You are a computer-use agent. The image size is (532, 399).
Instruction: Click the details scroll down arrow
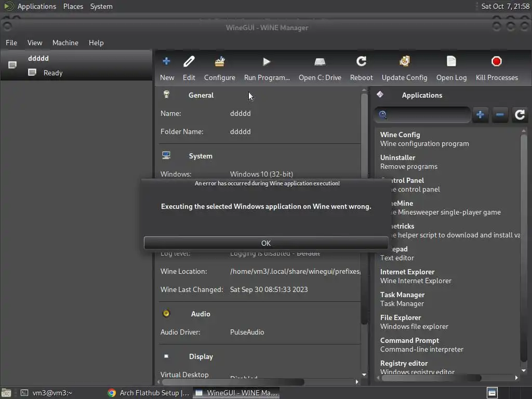(x=364, y=375)
